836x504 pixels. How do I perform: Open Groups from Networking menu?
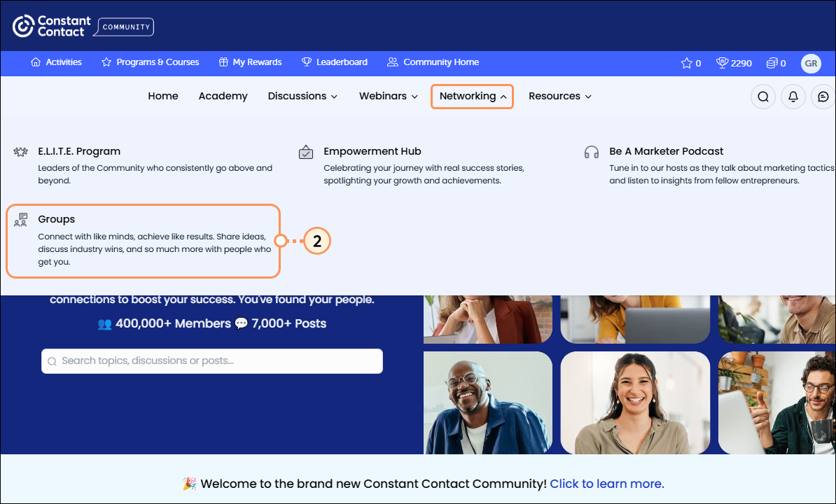pyautogui.click(x=143, y=241)
